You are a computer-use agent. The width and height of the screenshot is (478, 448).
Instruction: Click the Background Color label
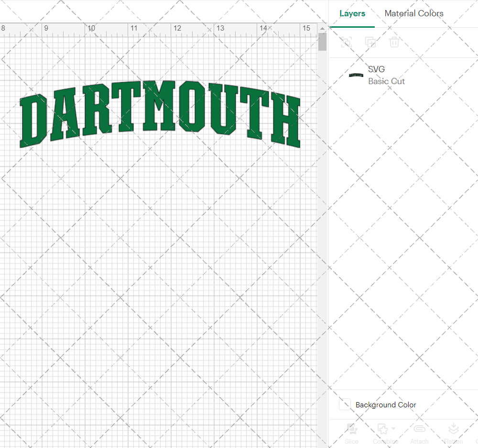(386, 404)
